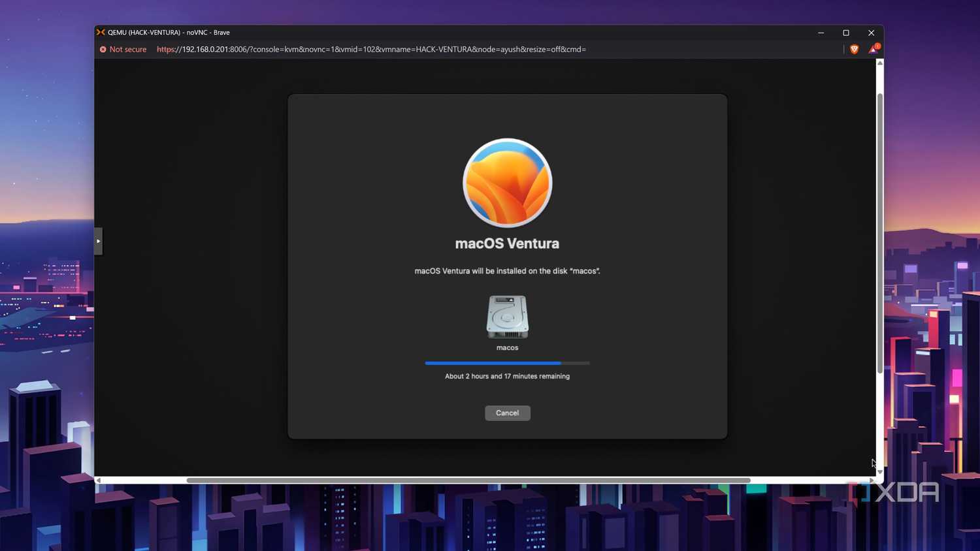
Task: Click the horizontal scrollbar thumb
Action: pyautogui.click(x=468, y=480)
